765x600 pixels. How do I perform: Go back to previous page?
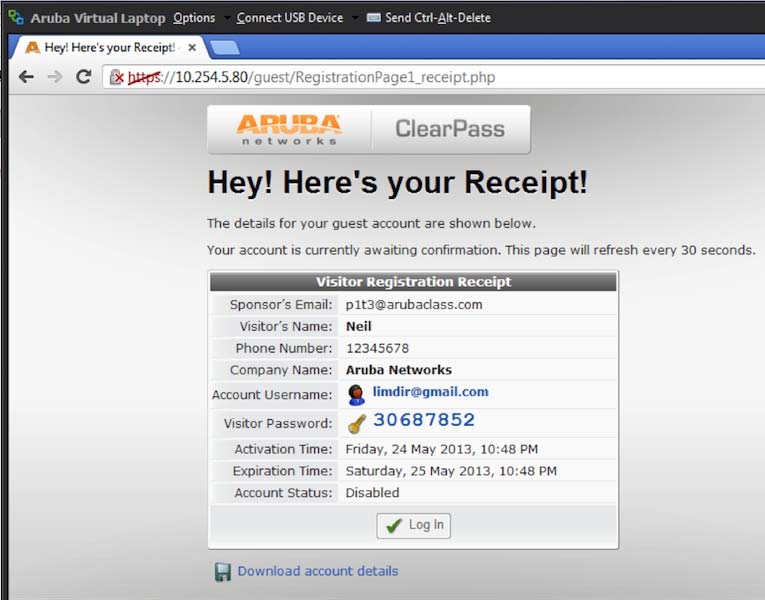(x=26, y=77)
